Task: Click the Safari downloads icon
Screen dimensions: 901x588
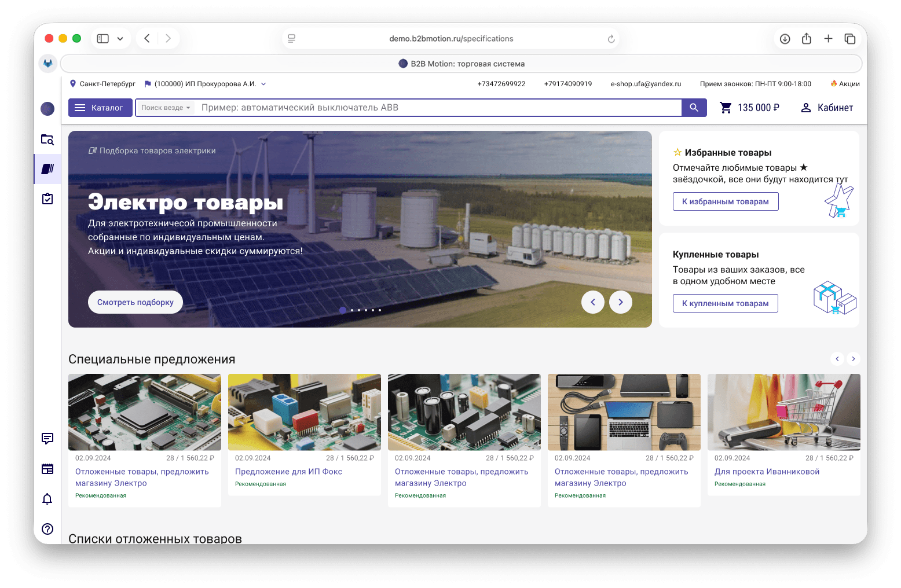Action: pyautogui.click(x=785, y=39)
